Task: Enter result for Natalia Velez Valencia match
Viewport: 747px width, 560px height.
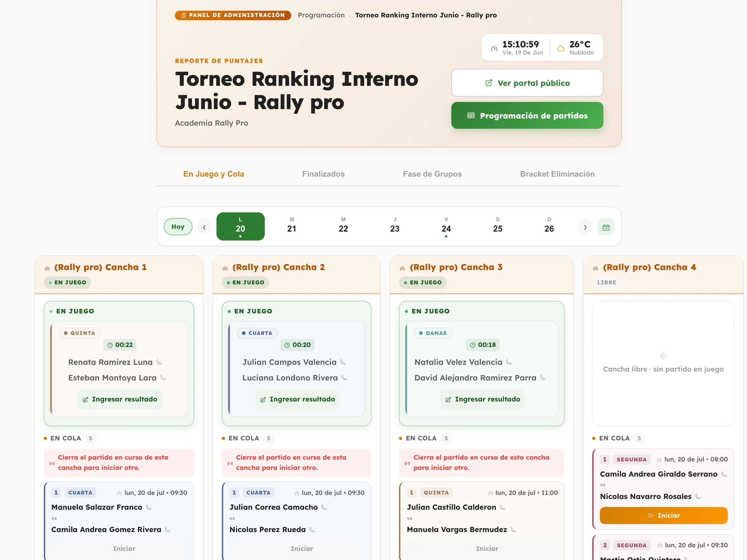Action: click(x=482, y=399)
